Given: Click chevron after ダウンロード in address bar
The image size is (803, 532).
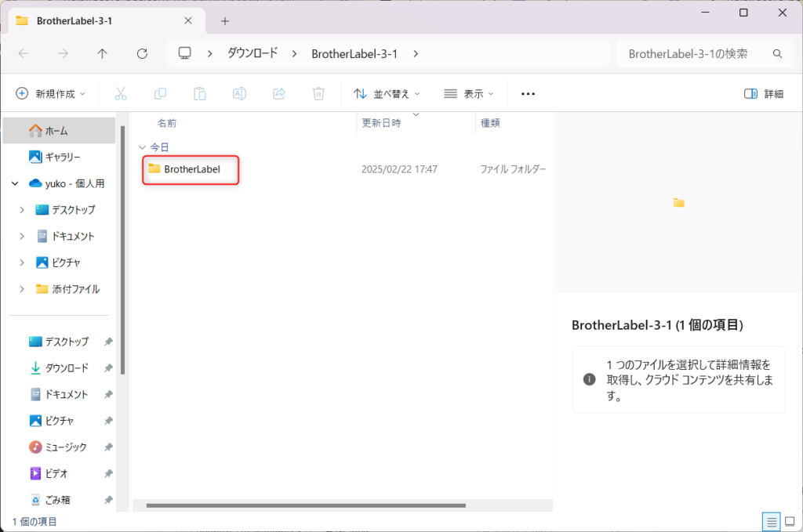Looking at the screenshot, I should click(294, 54).
